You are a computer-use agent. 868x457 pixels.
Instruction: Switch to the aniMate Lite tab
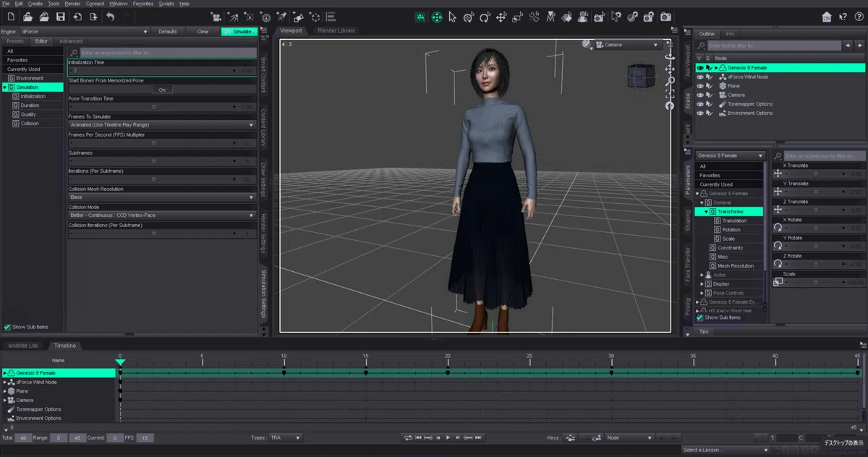tap(23, 346)
